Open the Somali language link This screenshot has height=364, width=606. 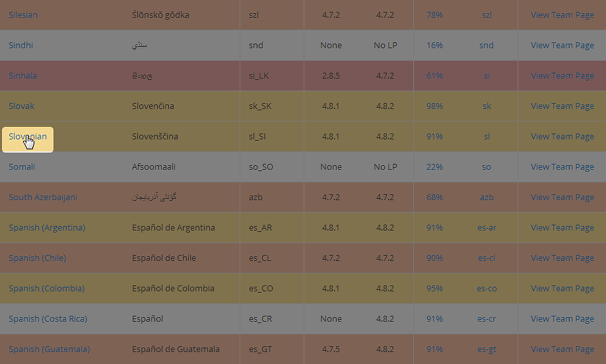pyautogui.click(x=22, y=167)
